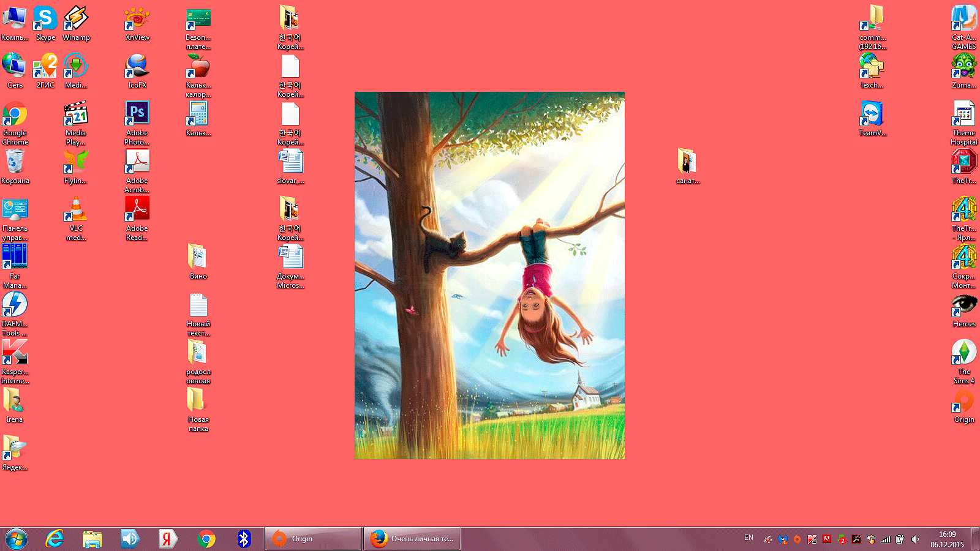Launch Yandex browser pinned on taskbar

pyautogui.click(x=167, y=539)
